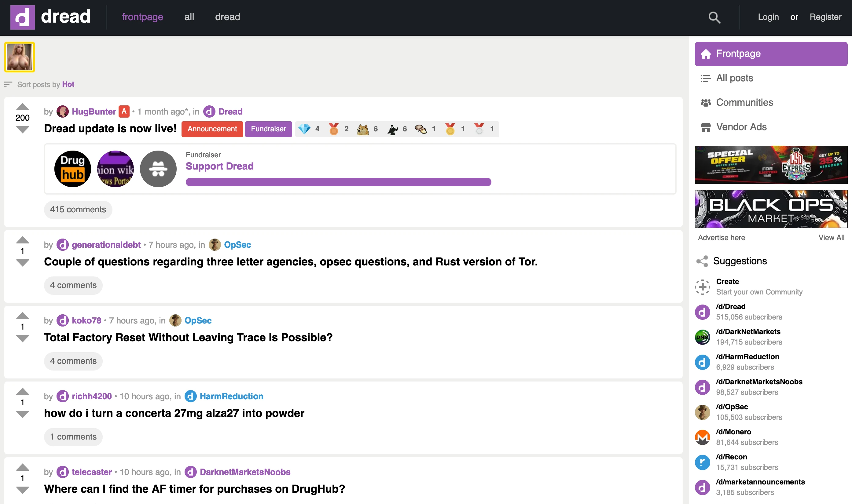Click the avatar thumbnail above the post list
This screenshot has width=852, height=504.
pyautogui.click(x=19, y=57)
